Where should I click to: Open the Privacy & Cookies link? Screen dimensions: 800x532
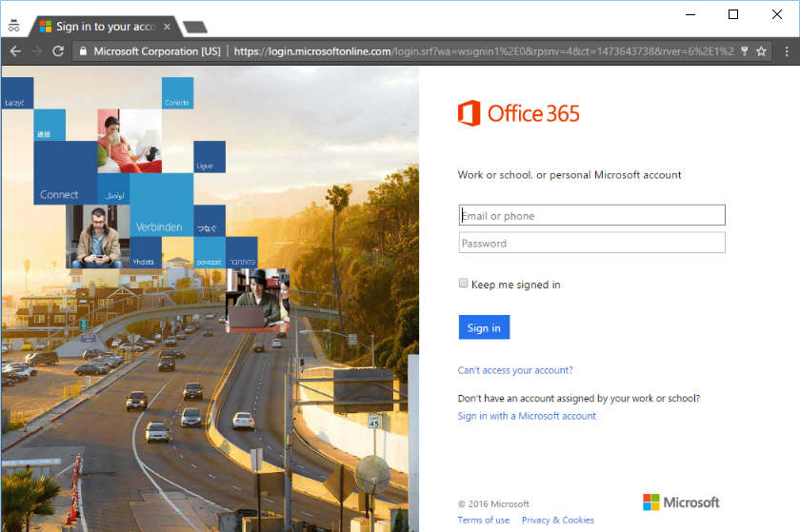pos(558,521)
